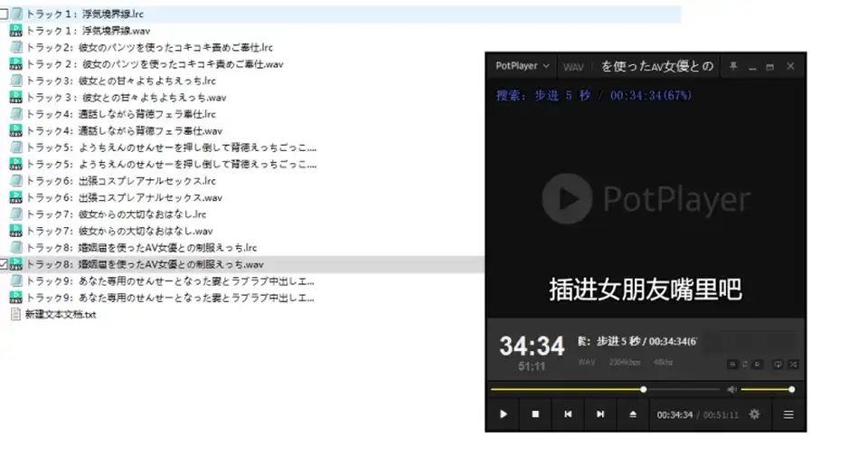Select the Track 7 .lrc file name
This screenshot has height=476, width=868.
117,214
